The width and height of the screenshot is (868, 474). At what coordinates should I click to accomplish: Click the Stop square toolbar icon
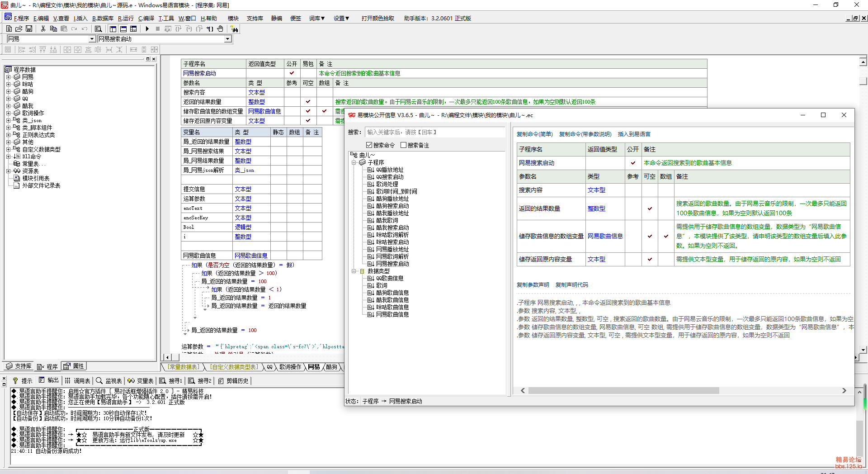click(157, 28)
